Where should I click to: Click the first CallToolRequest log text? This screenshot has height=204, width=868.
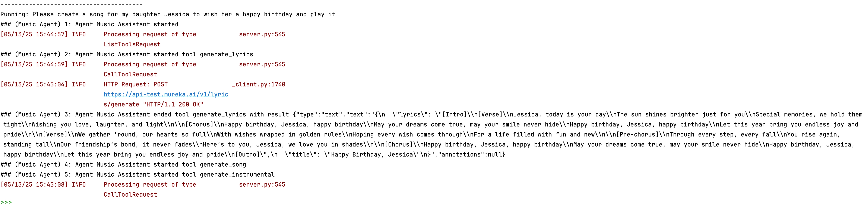[x=130, y=74]
